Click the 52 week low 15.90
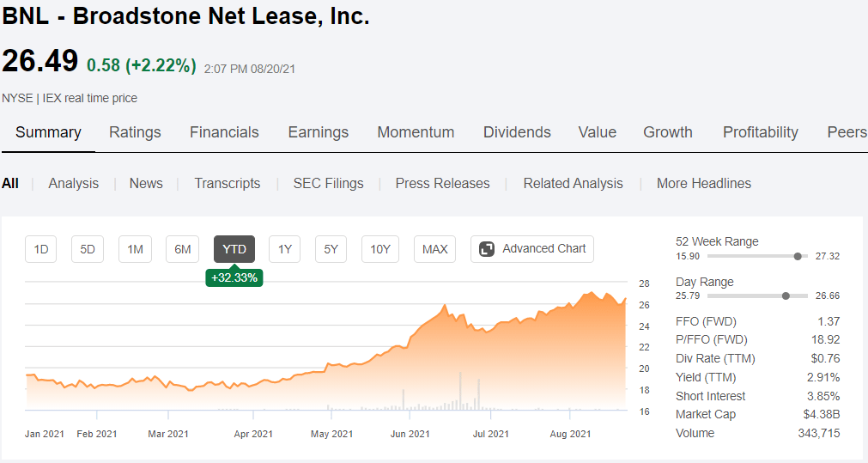 point(688,257)
